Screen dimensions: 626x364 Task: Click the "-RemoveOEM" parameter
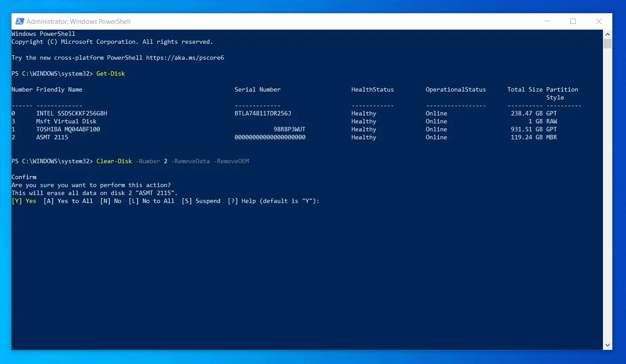[231, 161]
